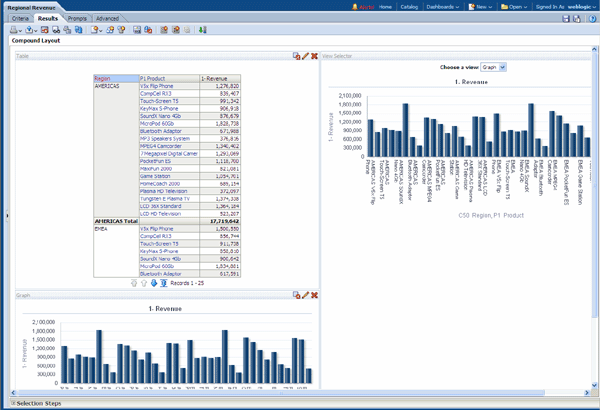
Task: Open the Print analysis toolbar menu
Action: [x=16, y=30]
